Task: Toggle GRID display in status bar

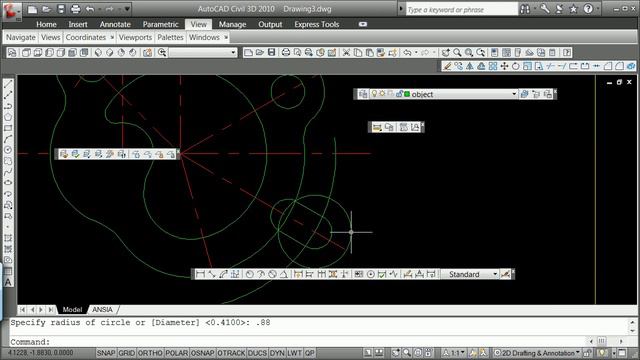Action: tap(127, 353)
